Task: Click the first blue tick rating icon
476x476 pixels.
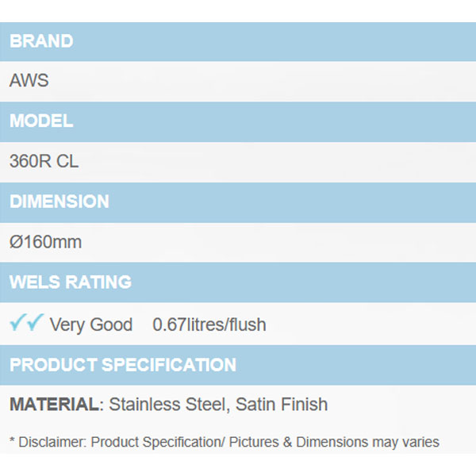Action: click(x=17, y=322)
